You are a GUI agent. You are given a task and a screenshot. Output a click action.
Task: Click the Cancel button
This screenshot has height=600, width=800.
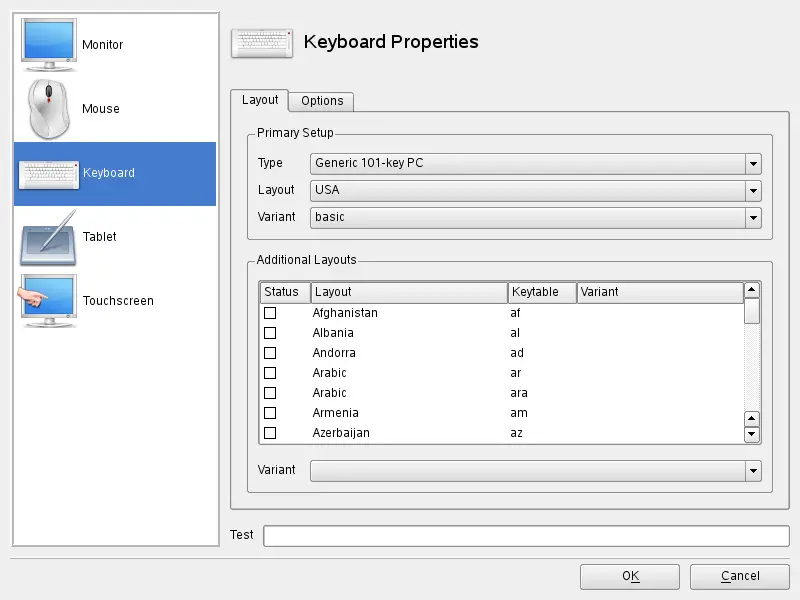pos(739,576)
